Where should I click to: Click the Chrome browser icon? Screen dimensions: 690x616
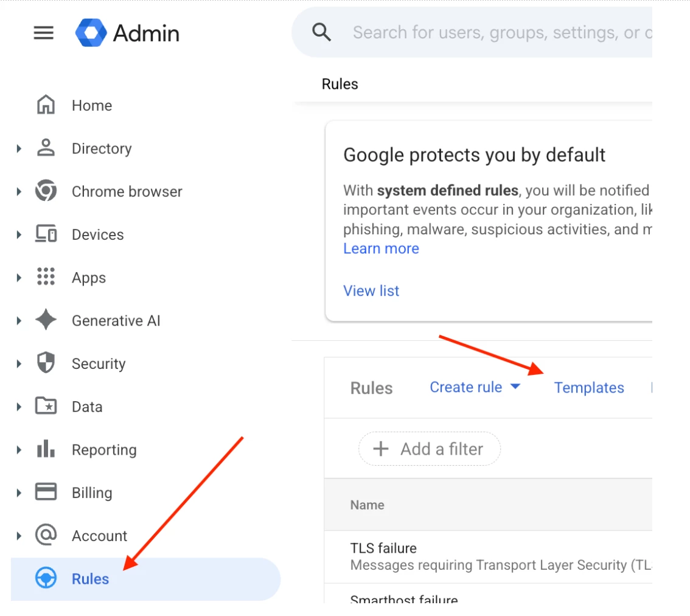pos(46,191)
